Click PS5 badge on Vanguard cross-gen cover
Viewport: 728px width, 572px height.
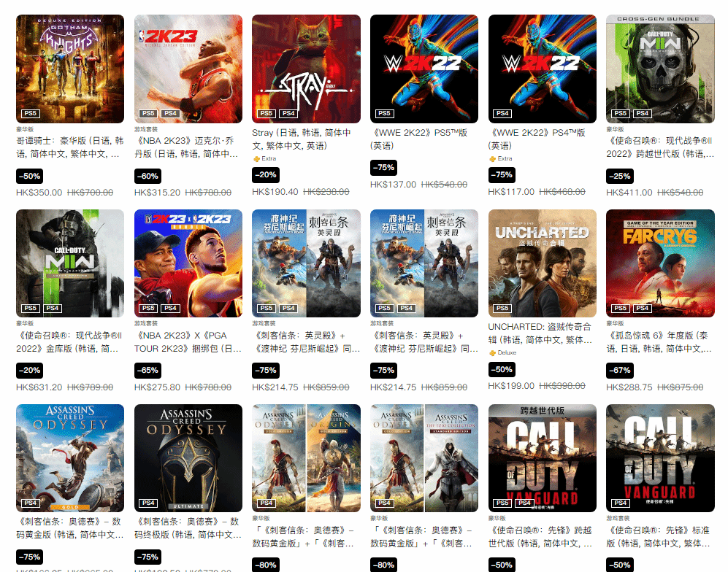pos(502,503)
